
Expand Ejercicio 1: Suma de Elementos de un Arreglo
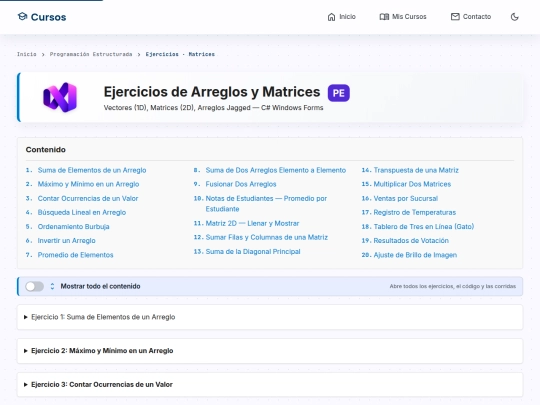pos(270,317)
